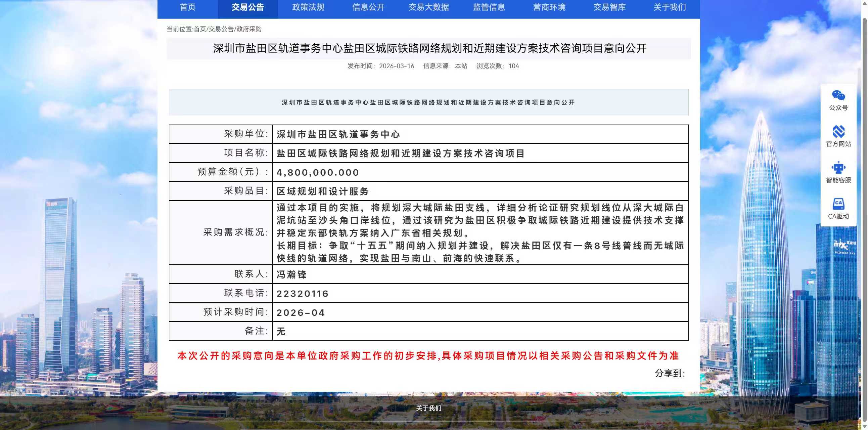Navigate to 营商环境 section
868x430 pixels.
point(549,7)
